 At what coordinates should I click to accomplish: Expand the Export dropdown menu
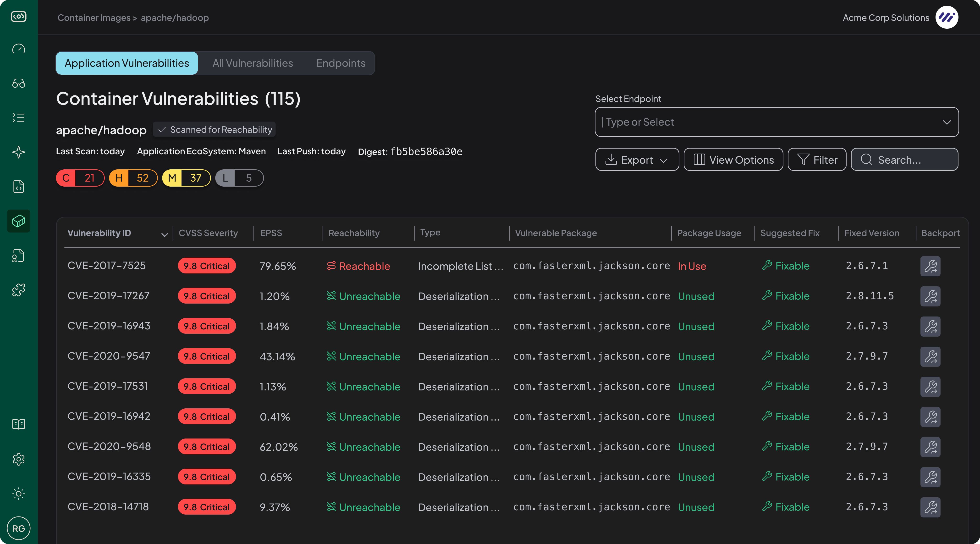click(x=637, y=160)
